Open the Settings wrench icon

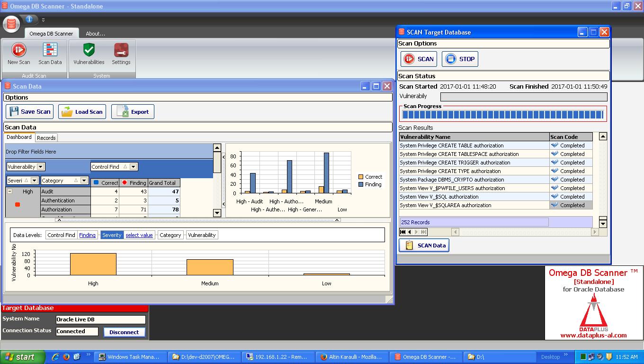(121, 54)
